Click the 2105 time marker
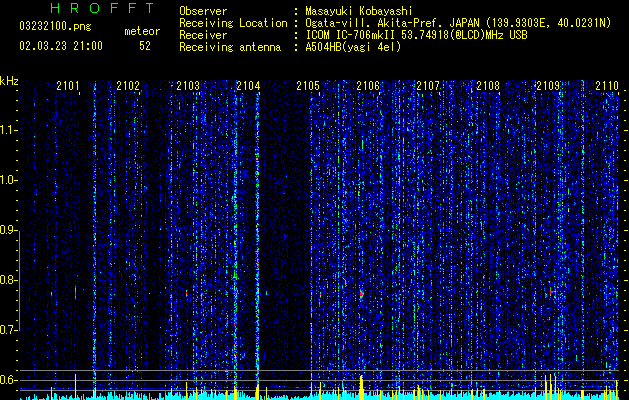 [x=308, y=85]
